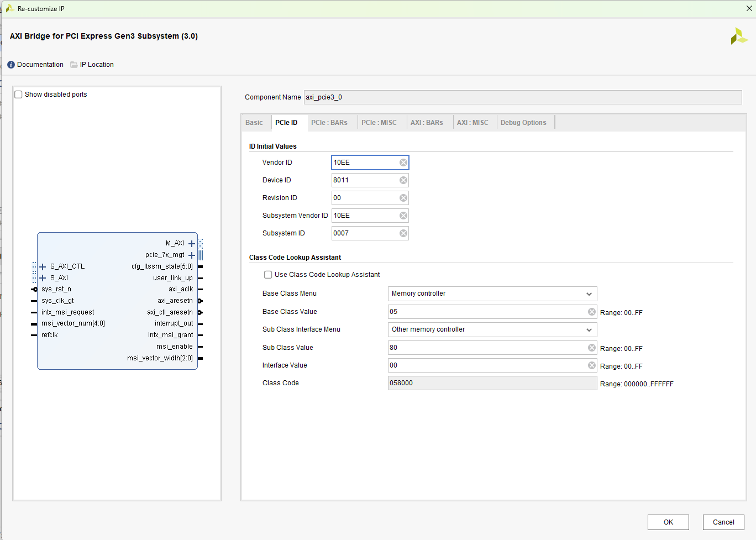Image resolution: width=756 pixels, height=540 pixels.
Task: Open the Sub Class Interface Menu dropdown
Action: (x=492, y=329)
